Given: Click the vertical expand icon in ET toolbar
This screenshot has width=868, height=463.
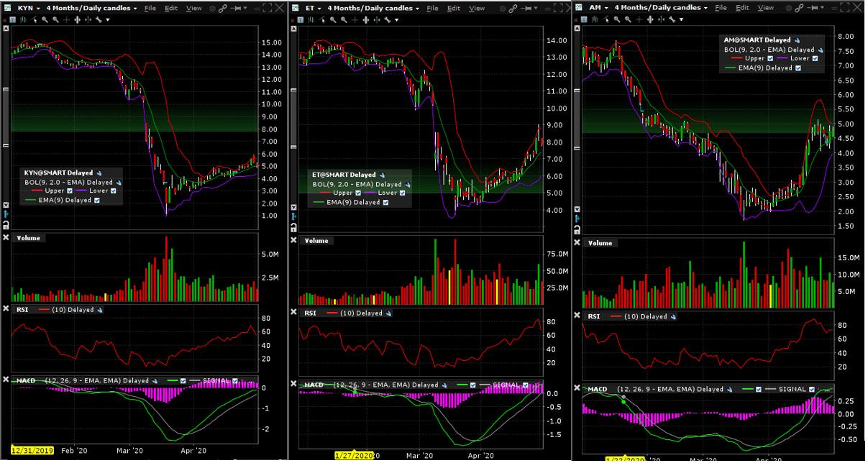Looking at the screenshot, I should (366, 19).
